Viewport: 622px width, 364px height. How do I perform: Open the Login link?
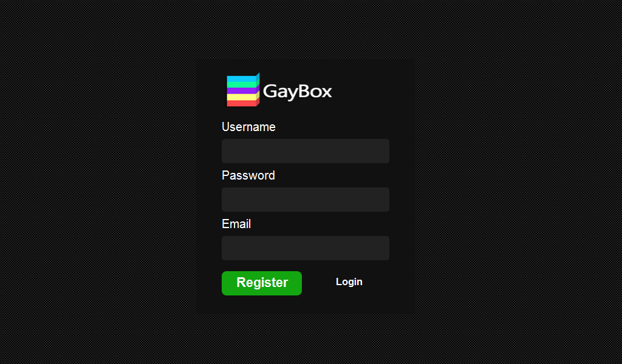point(349,281)
